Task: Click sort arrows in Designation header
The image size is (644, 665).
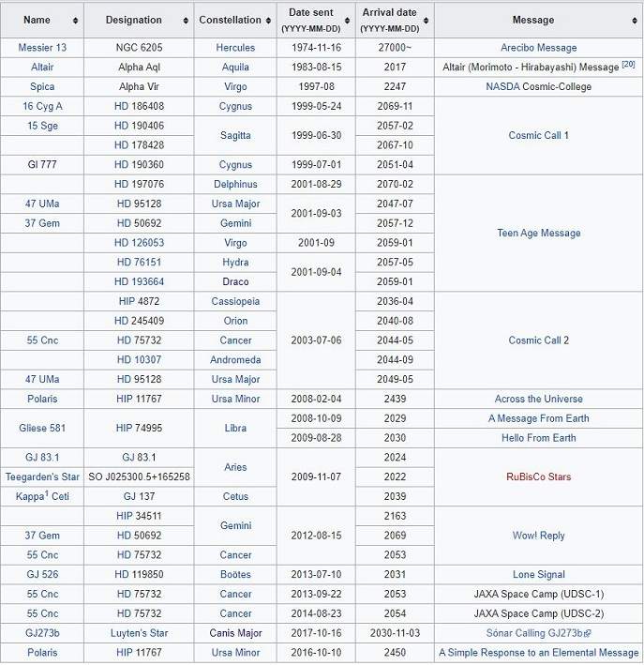Action: tap(184, 21)
